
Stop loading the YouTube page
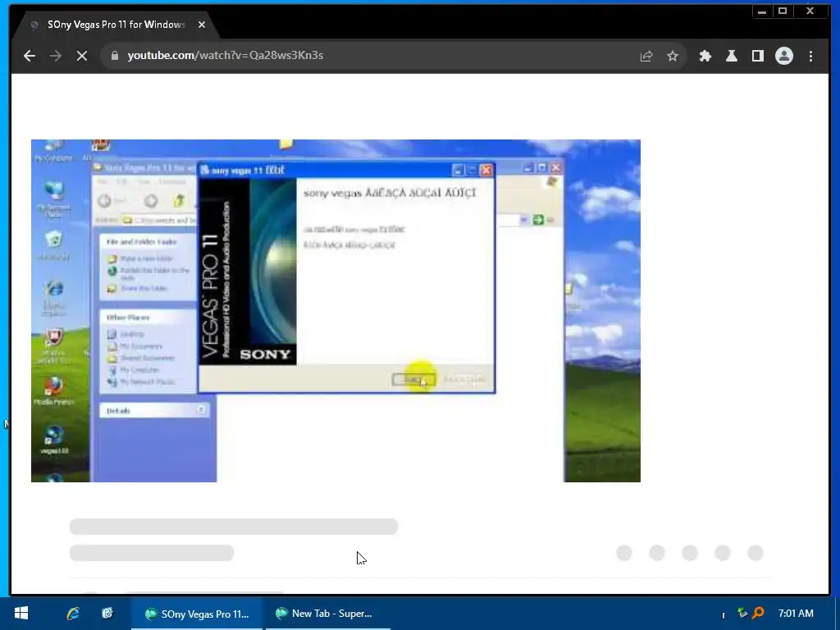pyautogui.click(x=82, y=56)
